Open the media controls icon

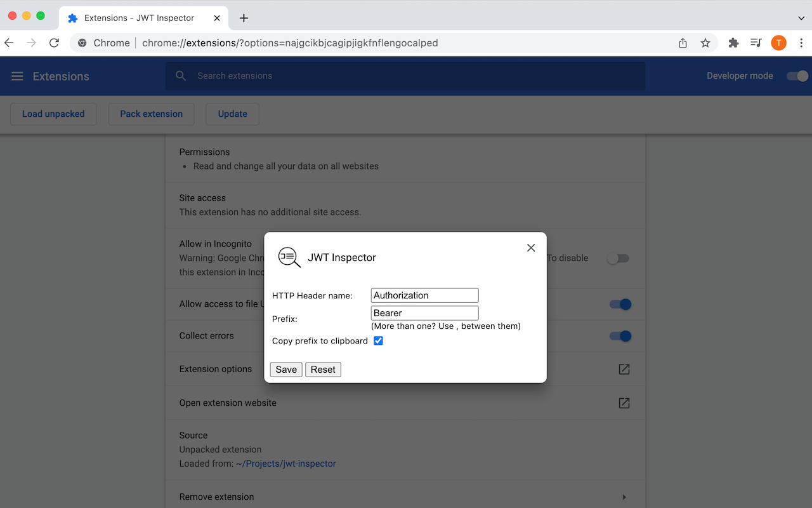(x=756, y=43)
